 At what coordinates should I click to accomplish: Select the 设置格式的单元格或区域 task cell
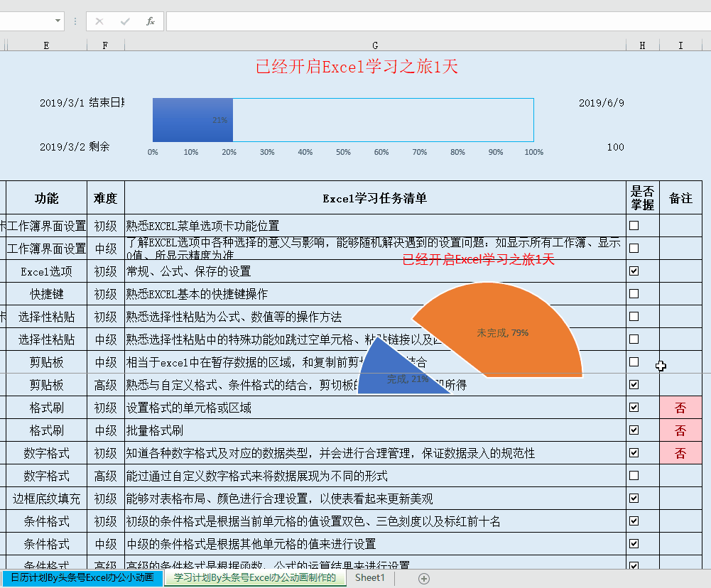tap(375, 408)
